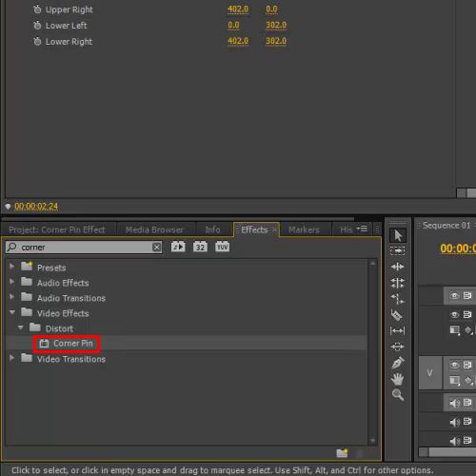
Task: Select the Track Select tool
Action: click(398, 251)
